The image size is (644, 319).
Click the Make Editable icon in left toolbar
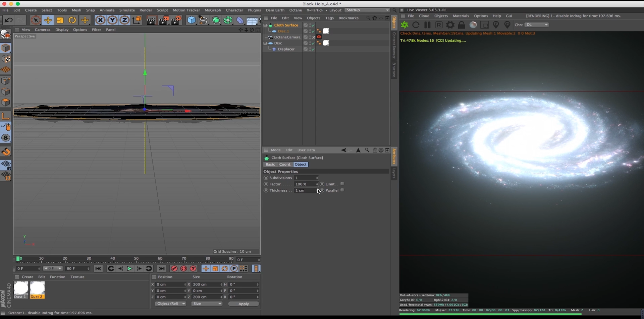pyautogui.click(x=6, y=34)
